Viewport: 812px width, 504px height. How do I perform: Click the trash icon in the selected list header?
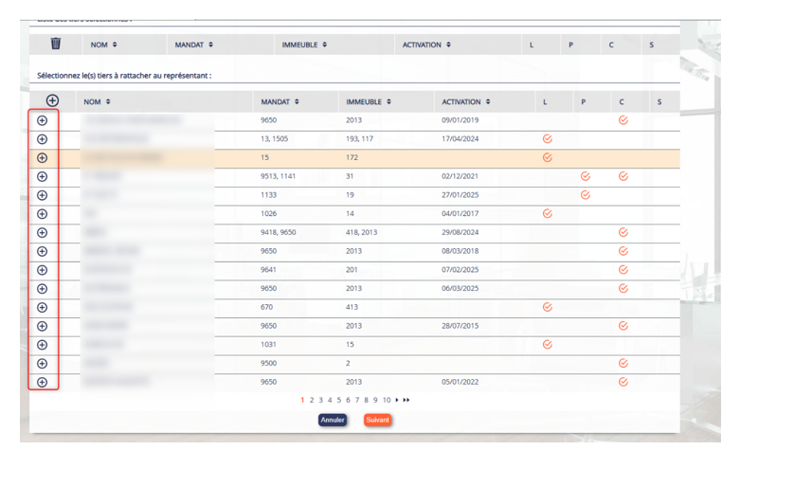(x=55, y=44)
